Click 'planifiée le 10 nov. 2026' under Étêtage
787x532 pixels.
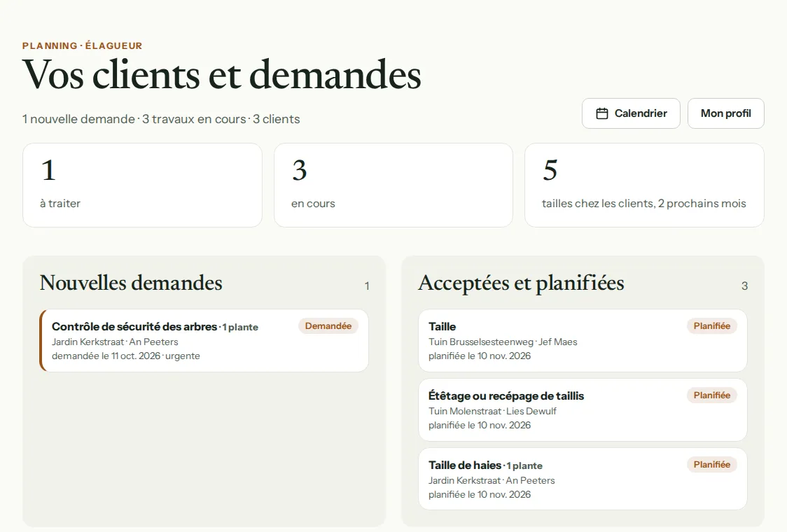(480, 425)
